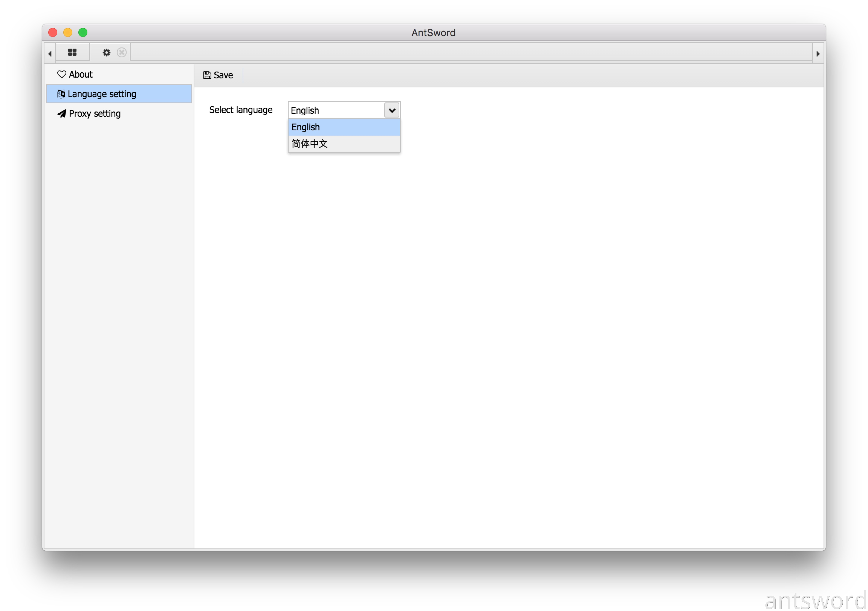The image size is (868, 611).
Task: Open the Proxy setting text entry
Action: (x=95, y=114)
